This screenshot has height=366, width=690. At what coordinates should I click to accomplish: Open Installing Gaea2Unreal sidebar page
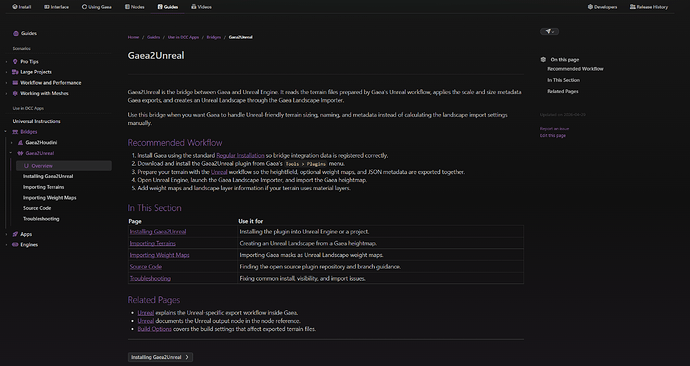pos(48,176)
